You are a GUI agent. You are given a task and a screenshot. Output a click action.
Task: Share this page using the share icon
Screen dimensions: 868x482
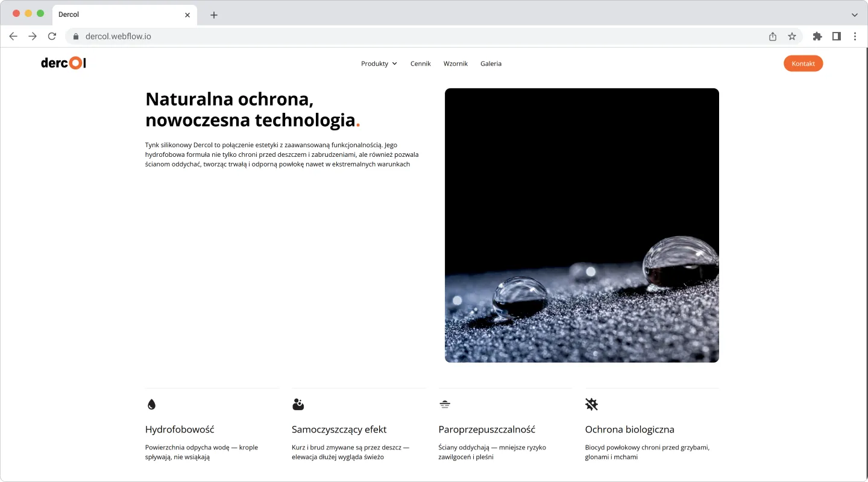[773, 36]
